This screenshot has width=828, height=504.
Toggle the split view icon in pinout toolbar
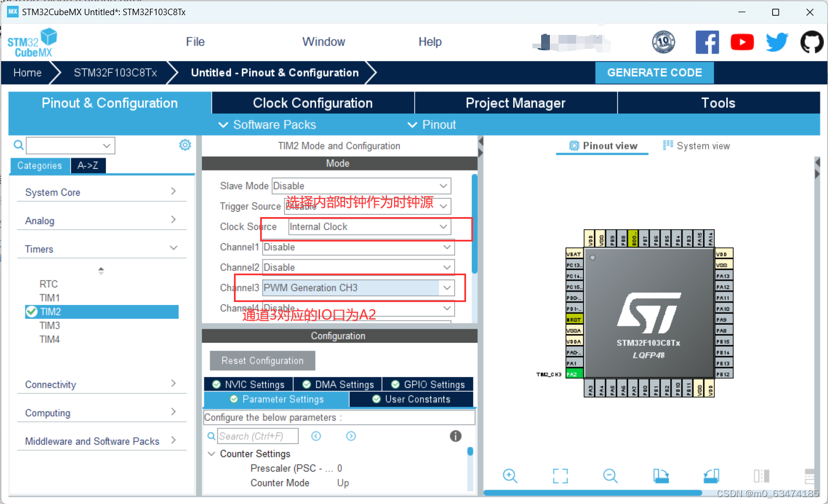click(761, 475)
